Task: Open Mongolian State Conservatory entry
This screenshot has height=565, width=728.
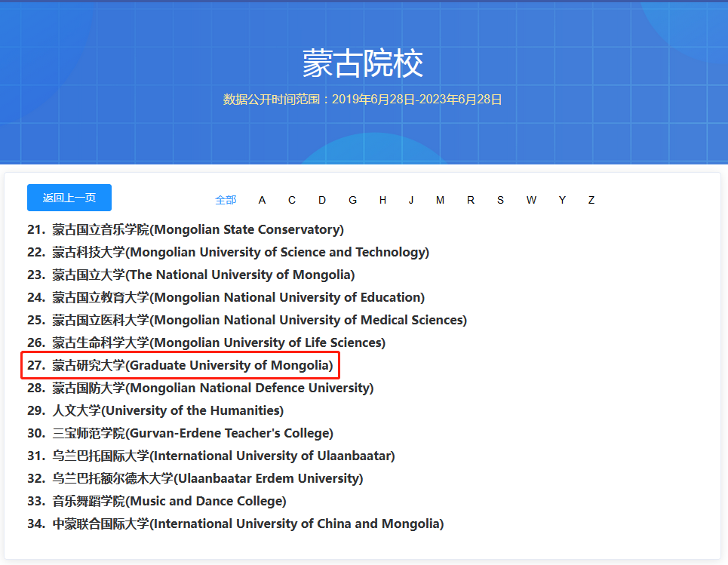Action: (x=186, y=229)
